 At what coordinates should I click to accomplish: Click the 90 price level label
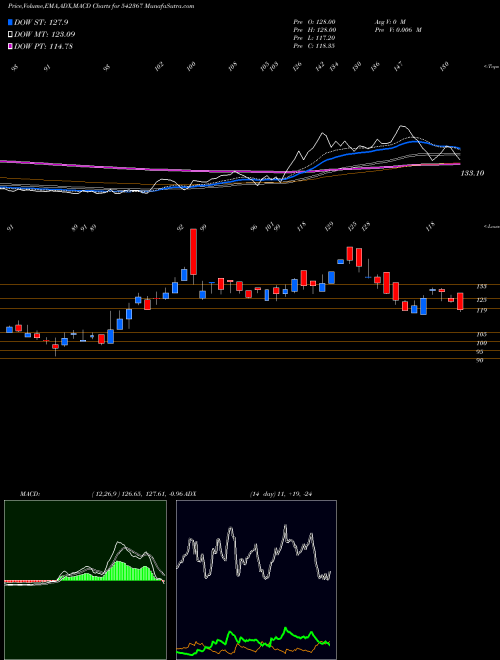pos(480,361)
